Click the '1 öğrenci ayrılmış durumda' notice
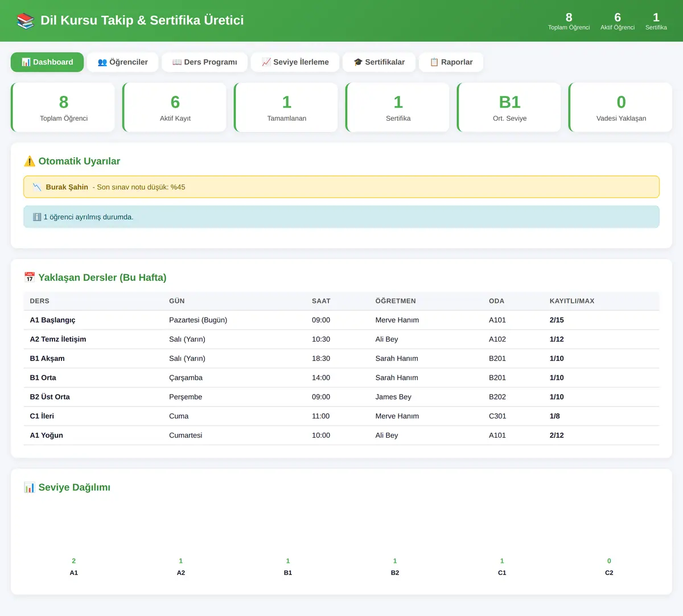The height and width of the screenshot is (616, 683). [341, 217]
